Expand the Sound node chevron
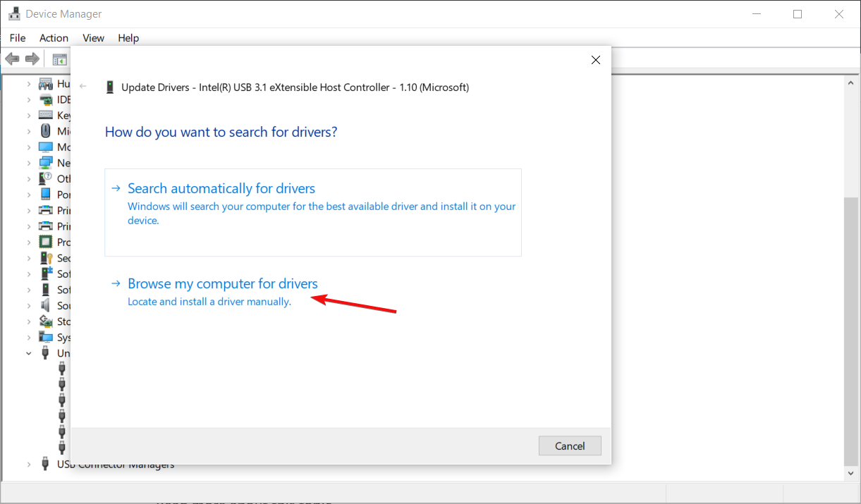Screen dimensions: 861x504 click(x=29, y=305)
